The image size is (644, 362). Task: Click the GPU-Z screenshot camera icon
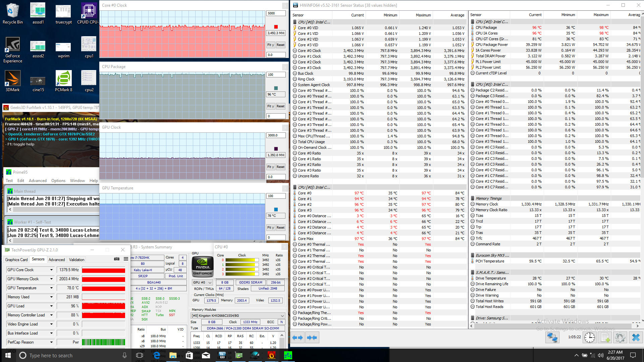(x=116, y=259)
